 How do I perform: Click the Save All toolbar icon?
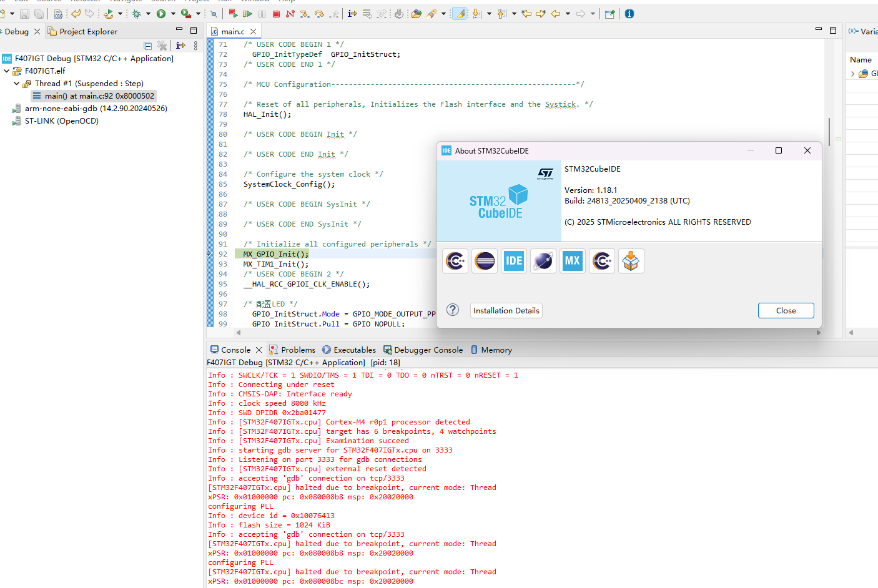click(x=39, y=14)
